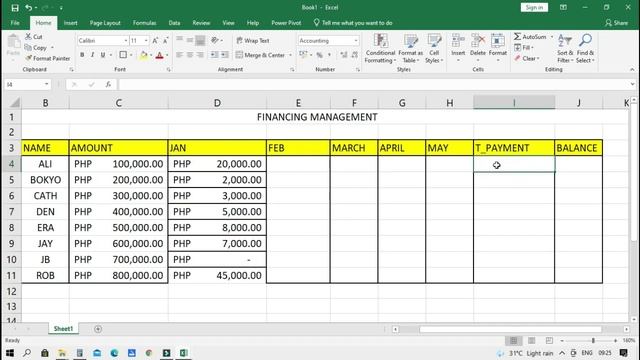
Task: Switch to the Power Pivot tab
Action: click(x=286, y=23)
